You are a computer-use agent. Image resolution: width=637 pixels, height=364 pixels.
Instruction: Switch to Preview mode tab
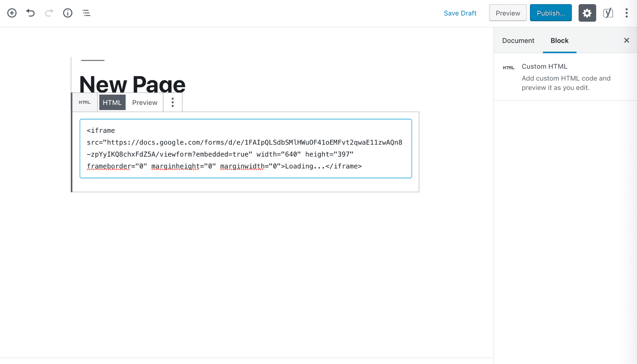(145, 102)
